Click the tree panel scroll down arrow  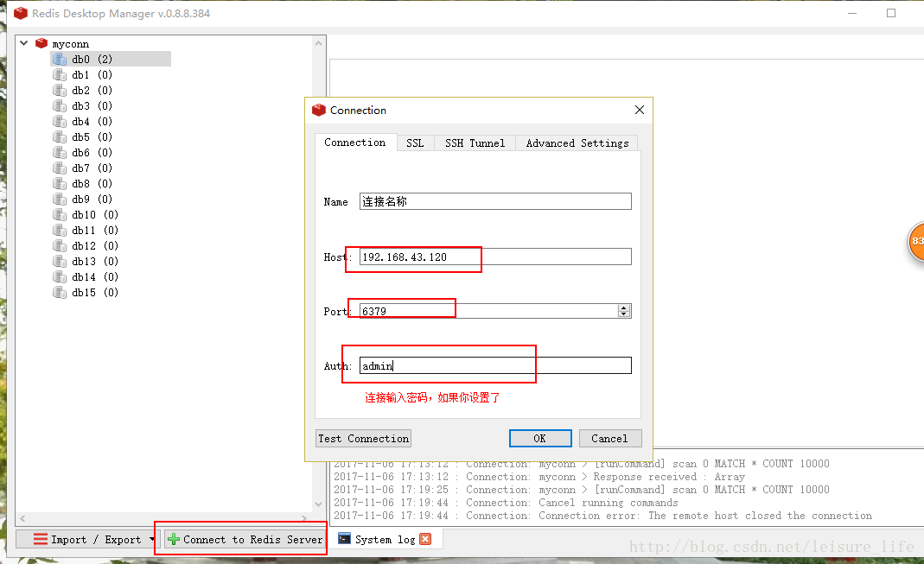(x=319, y=504)
